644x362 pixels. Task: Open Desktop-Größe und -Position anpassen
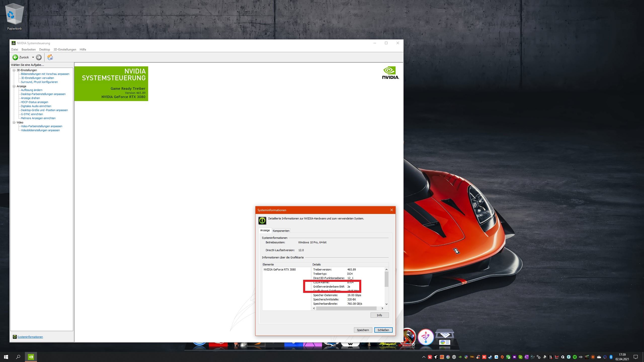44,110
